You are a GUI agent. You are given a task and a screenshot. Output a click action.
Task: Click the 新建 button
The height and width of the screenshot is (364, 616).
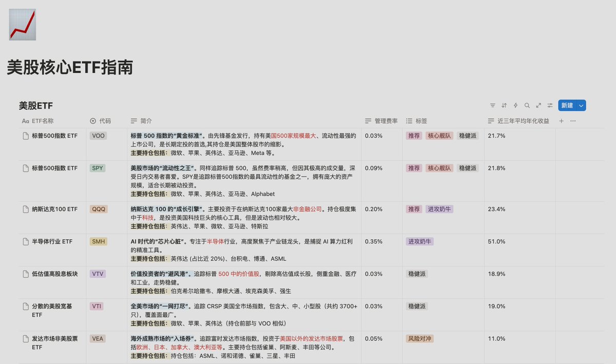pos(567,105)
